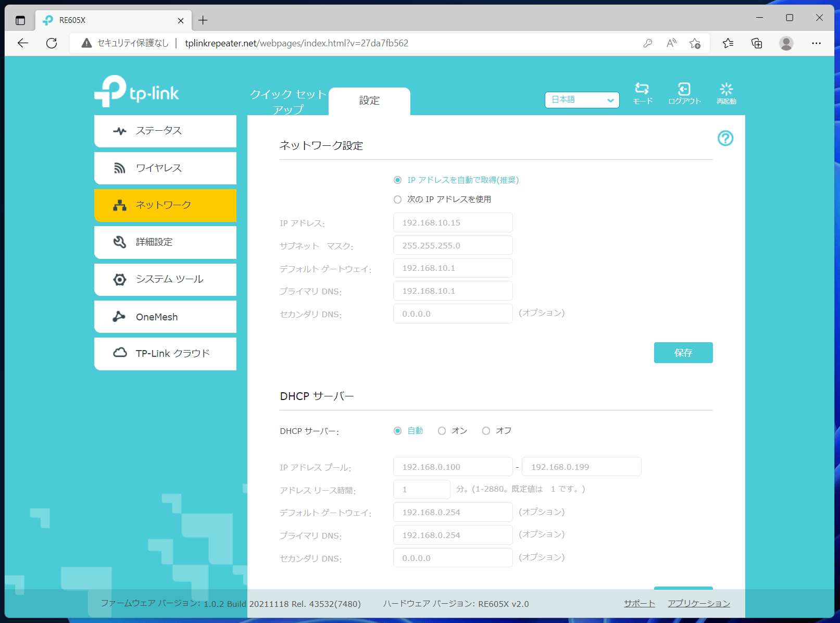
Task: Click the ネットワーク topology icon
Action: click(x=120, y=205)
